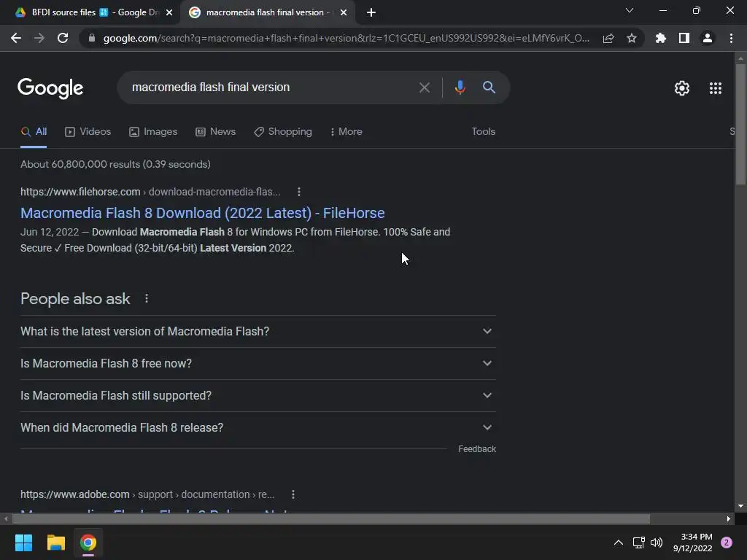Open network status tray icon
The width and height of the screenshot is (747, 560).
[x=638, y=542]
